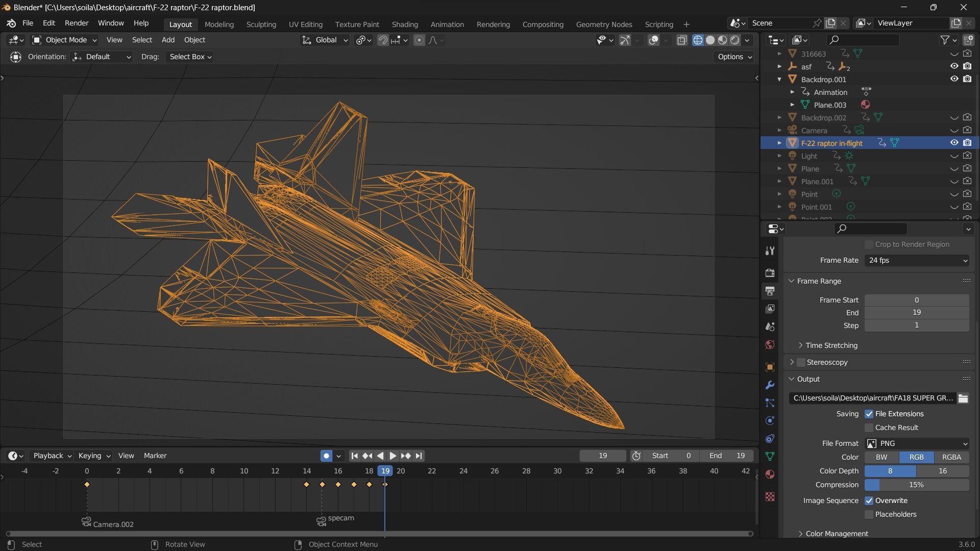Viewport: 980px width, 551px height.
Task: Hide F-22 raptor in-flight in viewport
Action: click(x=954, y=143)
